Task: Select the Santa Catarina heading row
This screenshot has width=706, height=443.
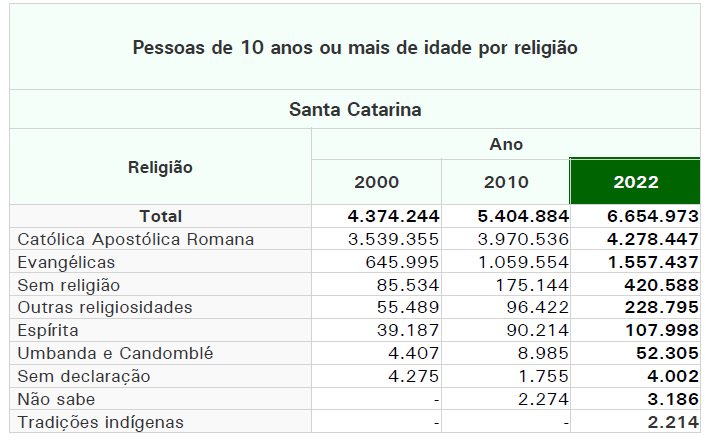Action: pyautogui.click(x=355, y=109)
